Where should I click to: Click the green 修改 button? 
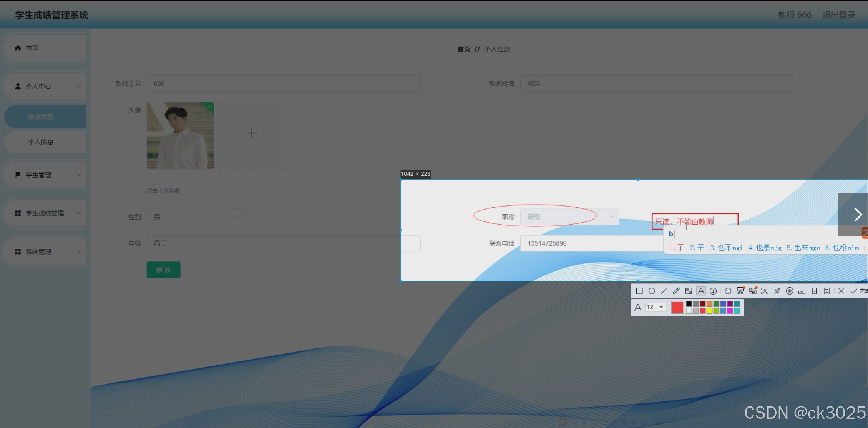[x=163, y=270]
